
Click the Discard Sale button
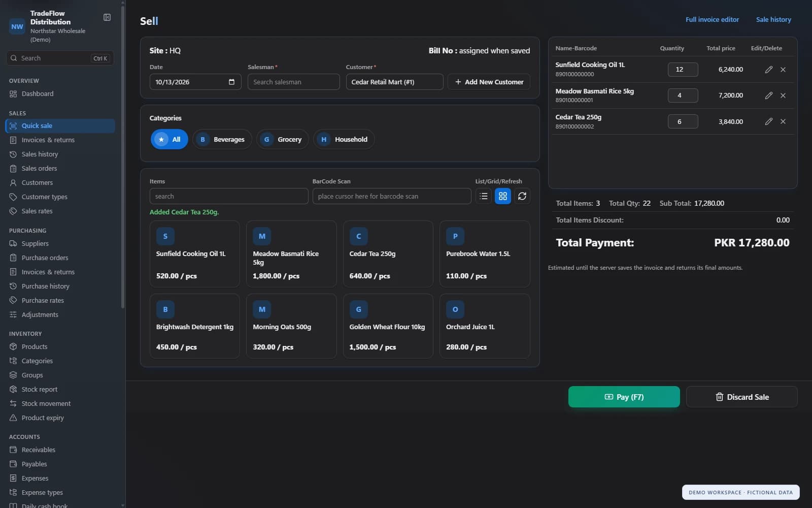pos(741,397)
